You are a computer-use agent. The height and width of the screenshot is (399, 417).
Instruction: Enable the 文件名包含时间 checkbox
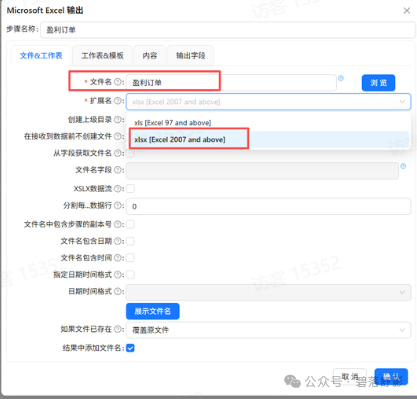pos(130,258)
